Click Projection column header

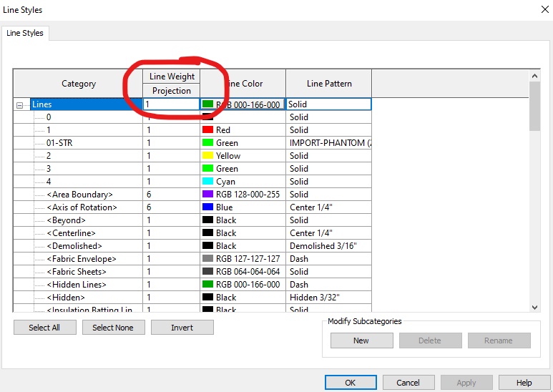[x=172, y=91]
